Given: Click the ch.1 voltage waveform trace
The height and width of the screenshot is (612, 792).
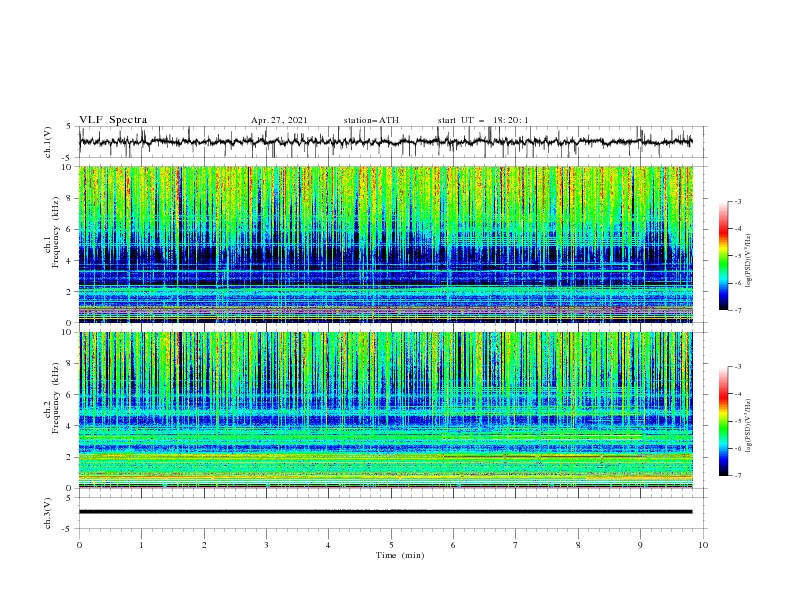Looking at the screenshot, I should [386, 142].
